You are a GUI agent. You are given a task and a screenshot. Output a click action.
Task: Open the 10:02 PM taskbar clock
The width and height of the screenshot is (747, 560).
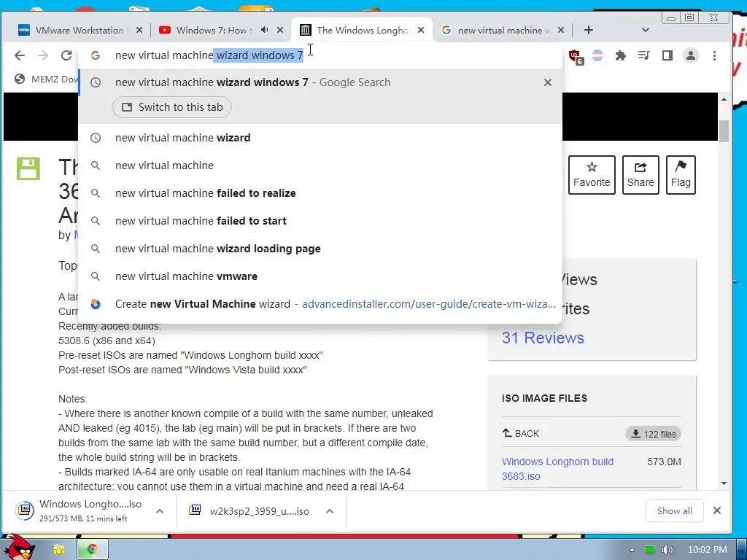pos(707,550)
